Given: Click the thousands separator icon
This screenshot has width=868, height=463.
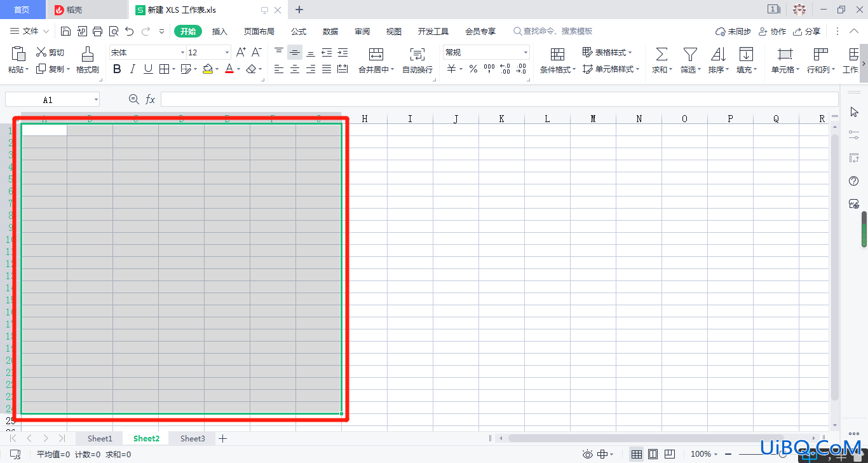Looking at the screenshot, I should click(x=489, y=69).
